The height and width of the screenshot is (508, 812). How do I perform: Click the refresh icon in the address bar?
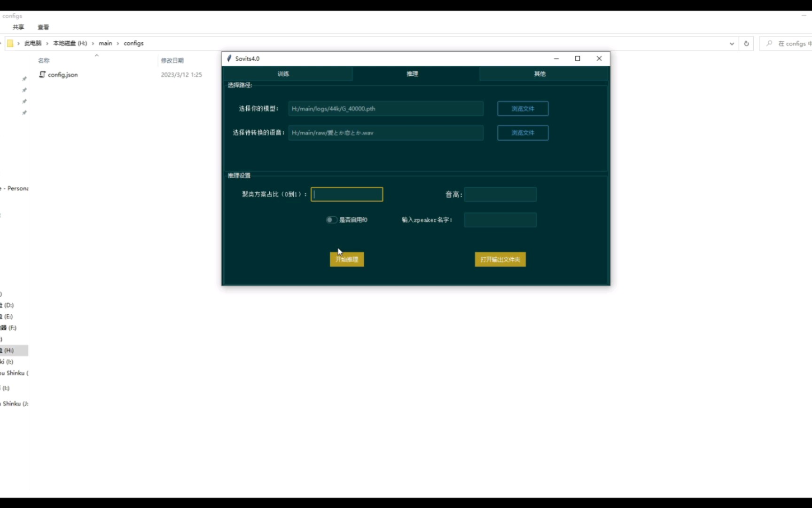(746, 43)
